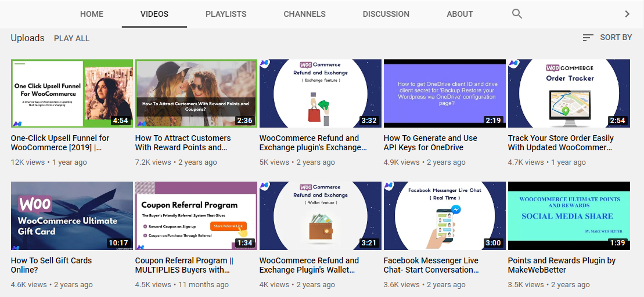Viewport: 644px width, 297px height.
Task: Click title How To Generate and Use API Keys
Action: click(x=430, y=143)
